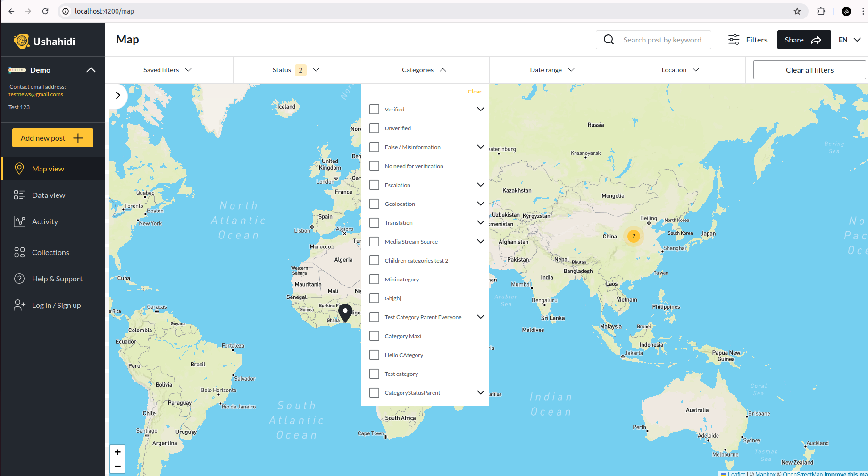Expand Geolocation subcategories chevron

[481, 204]
